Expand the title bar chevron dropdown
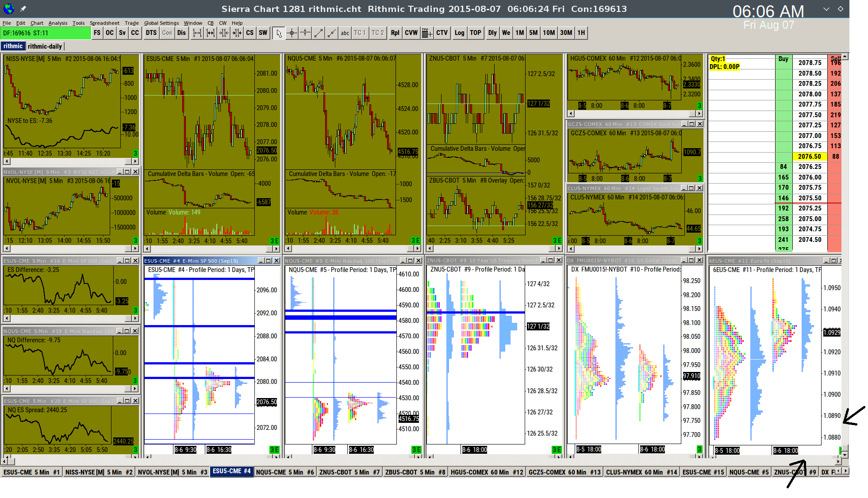This screenshot has width=868, height=498. coord(826,9)
